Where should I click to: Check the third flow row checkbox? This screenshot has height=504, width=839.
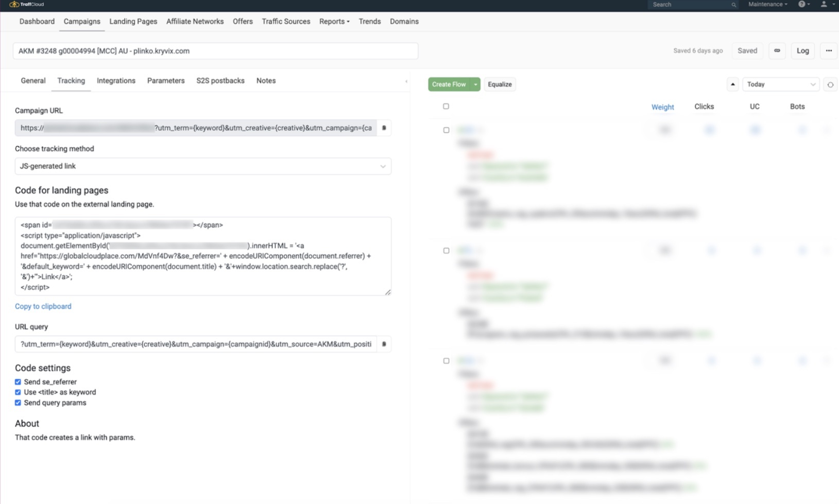point(446,361)
